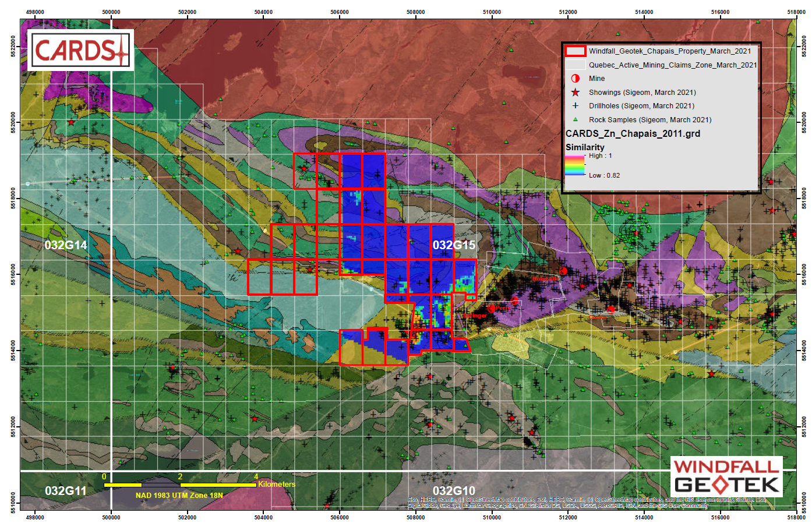Click the 032G15 map sheet label

454,245
